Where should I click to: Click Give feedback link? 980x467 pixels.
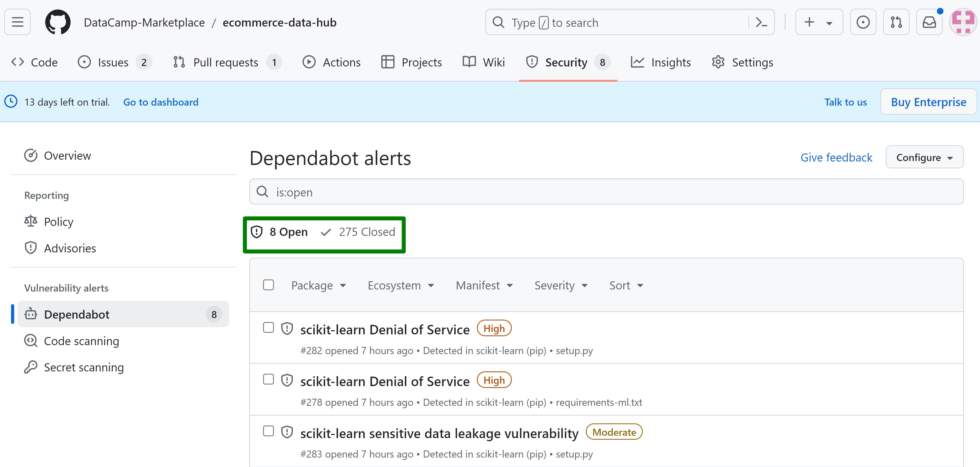pyautogui.click(x=836, y=157)
